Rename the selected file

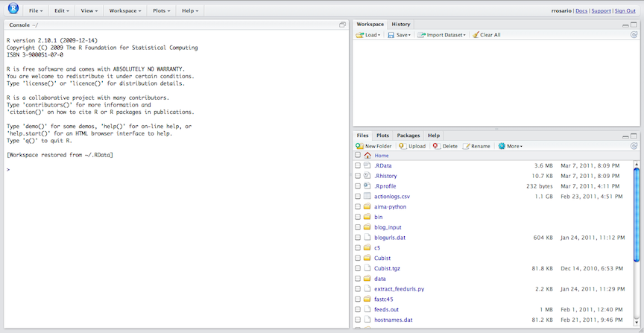[476, 146]
